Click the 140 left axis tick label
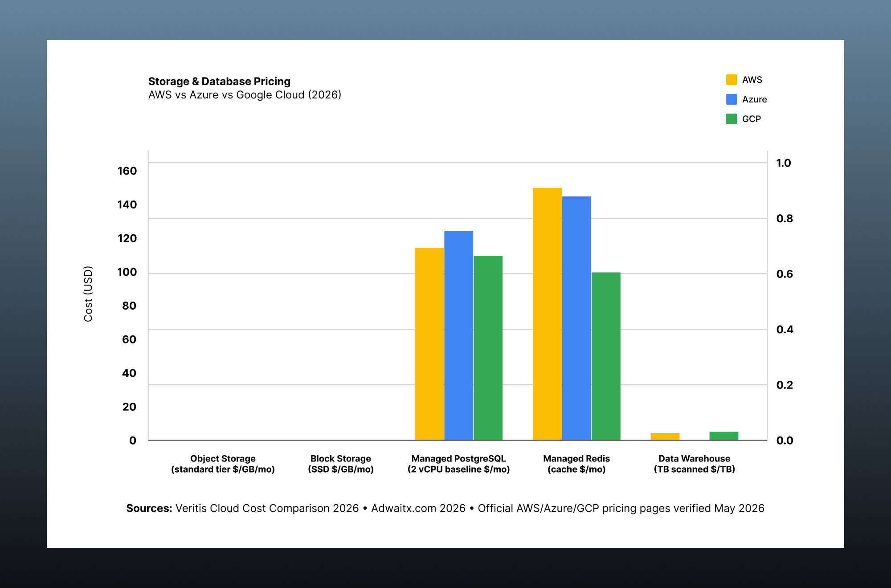Viewport: 891px width, 588px height. tap(127, 205)
